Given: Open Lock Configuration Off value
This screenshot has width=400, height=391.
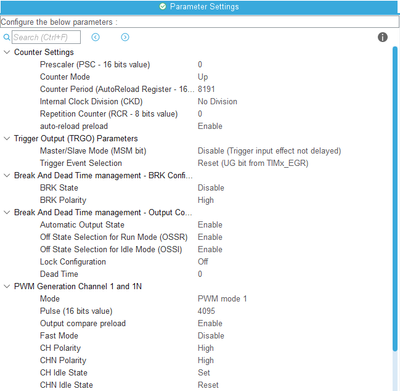Looking at the screenshot, I should click(203, 262).
